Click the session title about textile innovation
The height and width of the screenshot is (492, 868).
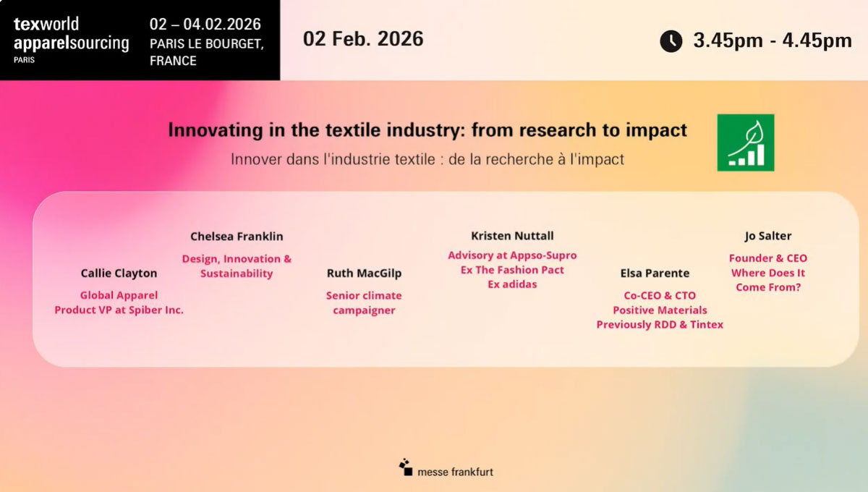(427, 130)
